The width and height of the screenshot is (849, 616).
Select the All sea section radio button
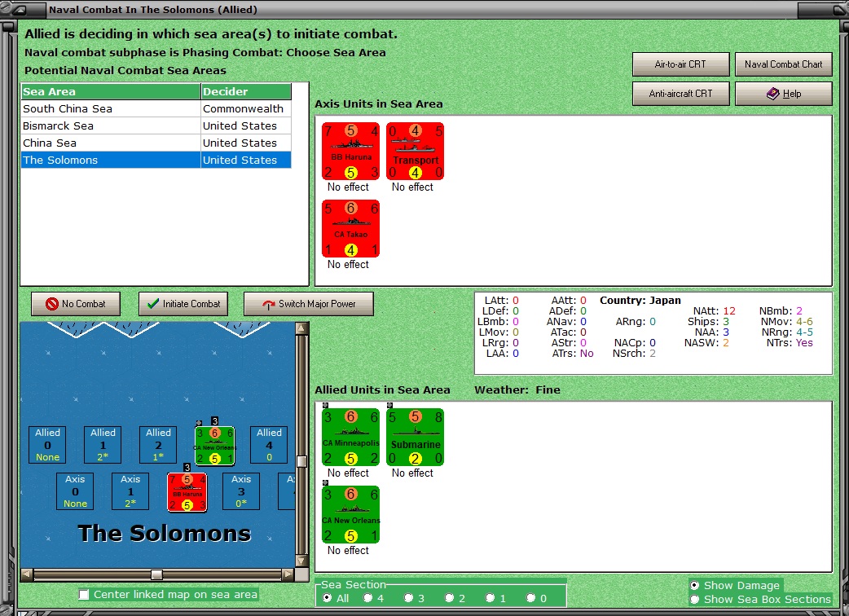[x=327, y=598]
